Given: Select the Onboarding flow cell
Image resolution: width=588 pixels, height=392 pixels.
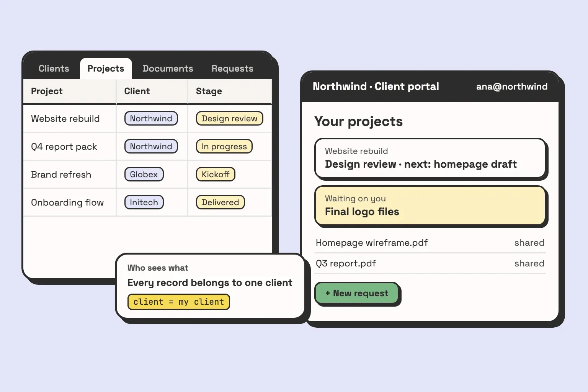Looking at the screenshot, I should pyautogui.click(x=70, y=203).
